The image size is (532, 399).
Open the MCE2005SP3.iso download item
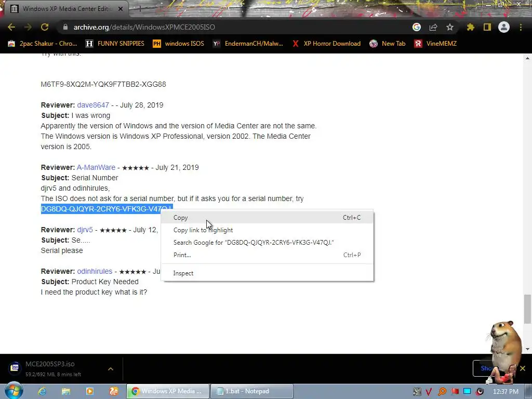click(52, 368)
